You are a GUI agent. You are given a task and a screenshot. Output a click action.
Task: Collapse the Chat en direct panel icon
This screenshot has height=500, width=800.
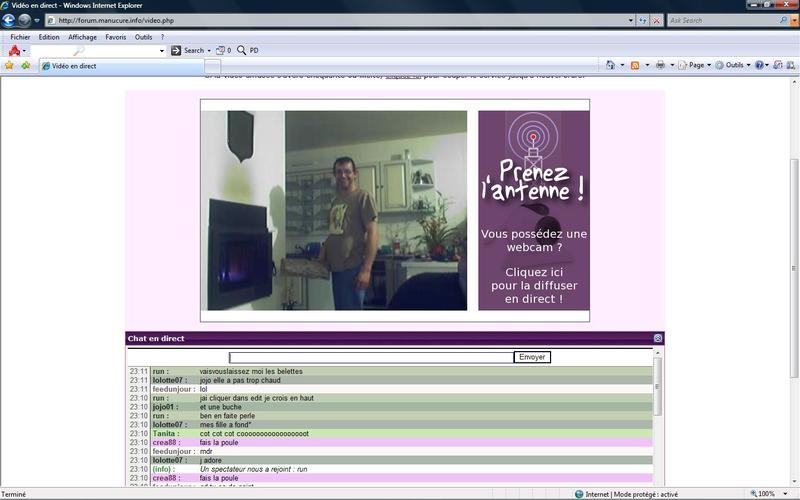click(x=658, y=339)
